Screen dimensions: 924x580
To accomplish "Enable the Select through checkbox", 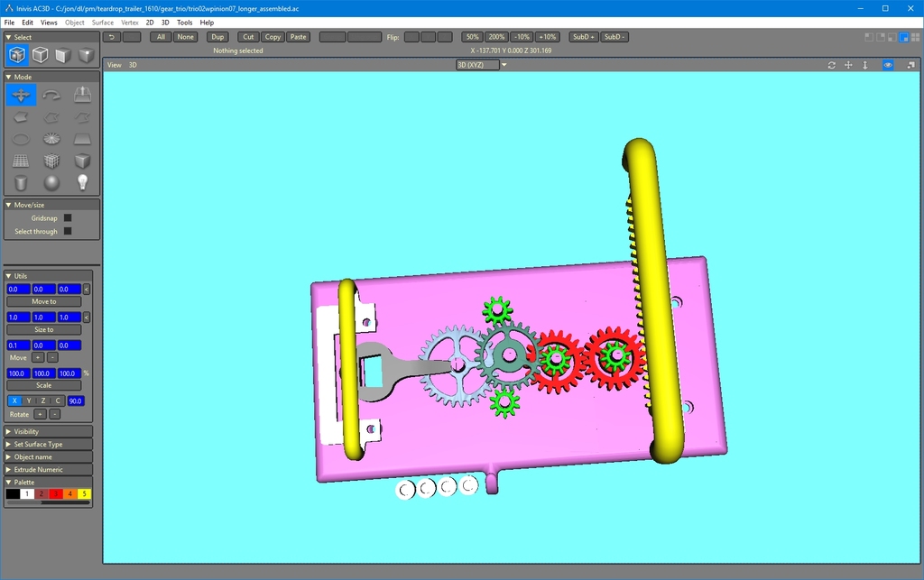I will pyautogui.click(x=68, y=231).
